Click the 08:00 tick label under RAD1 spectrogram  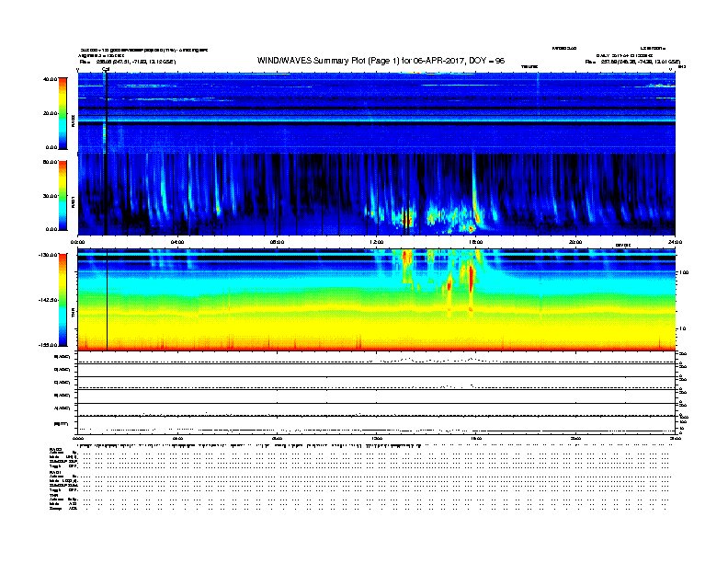pos(277,242)
